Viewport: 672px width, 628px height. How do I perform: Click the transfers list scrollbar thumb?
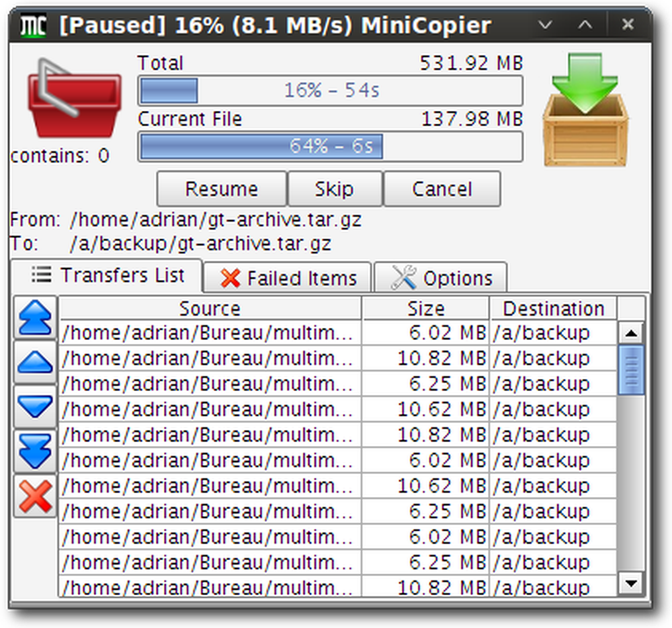click(631, 369)
